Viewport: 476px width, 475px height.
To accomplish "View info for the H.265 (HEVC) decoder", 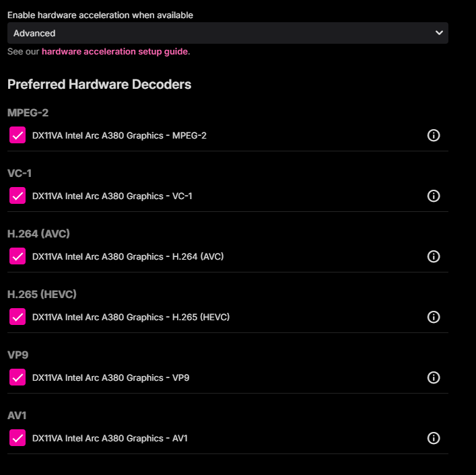I will click(x=433, y=317).
